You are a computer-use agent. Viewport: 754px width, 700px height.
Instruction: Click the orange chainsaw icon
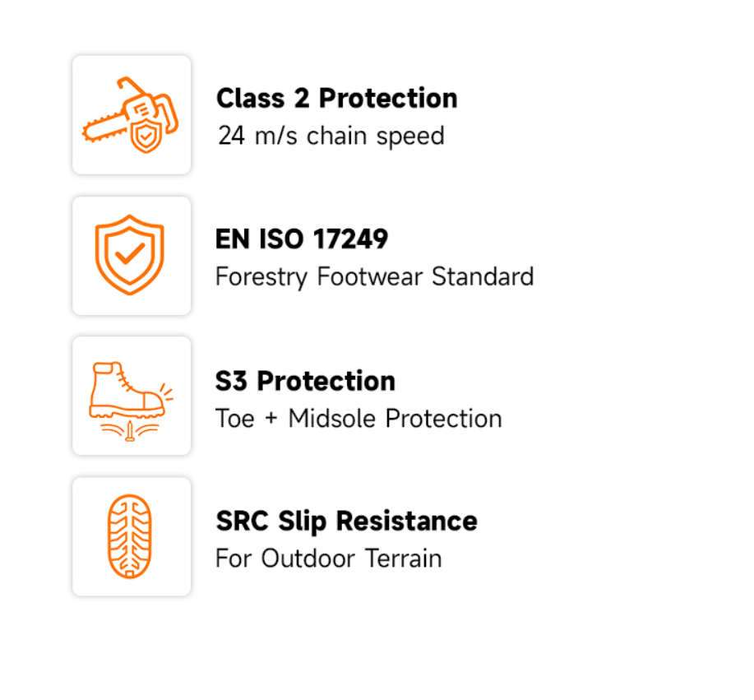coord(130,114)
